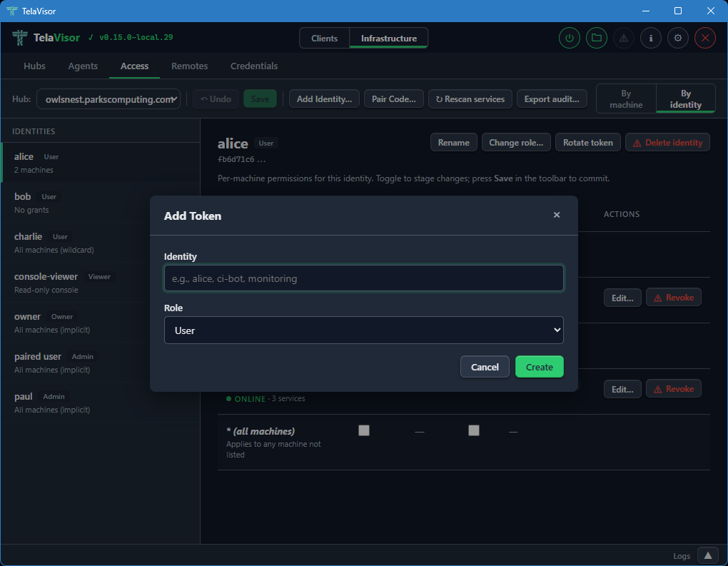Viewport: 728px width, 566px height.
Task: Open settings gear icon
Action: (678, 38)
